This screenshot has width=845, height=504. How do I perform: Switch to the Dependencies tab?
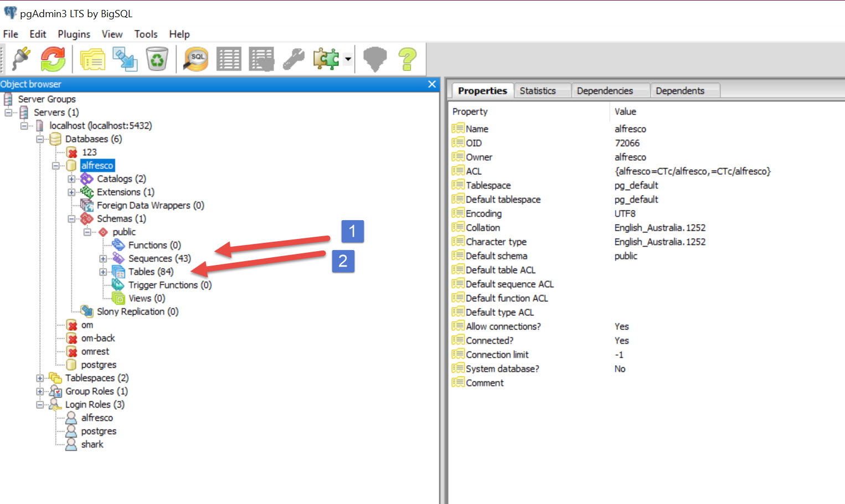[604, 91]
